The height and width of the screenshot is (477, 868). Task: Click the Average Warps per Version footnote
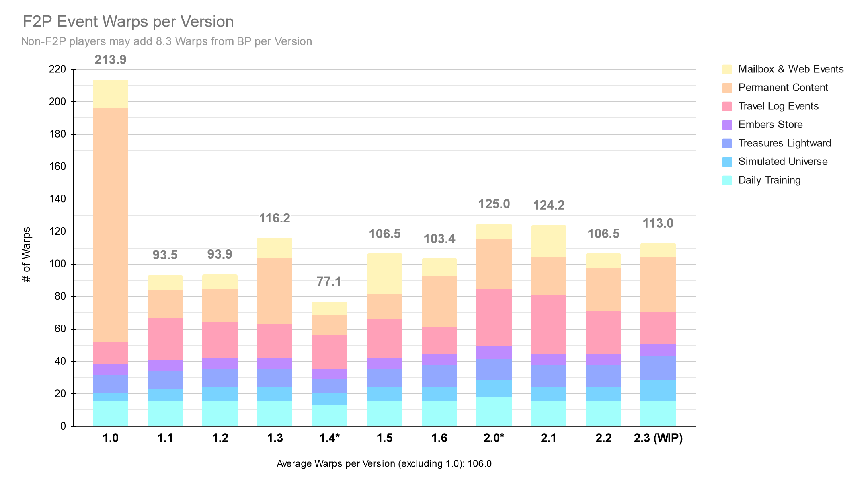pyautogui.click(x=384, y=464)
